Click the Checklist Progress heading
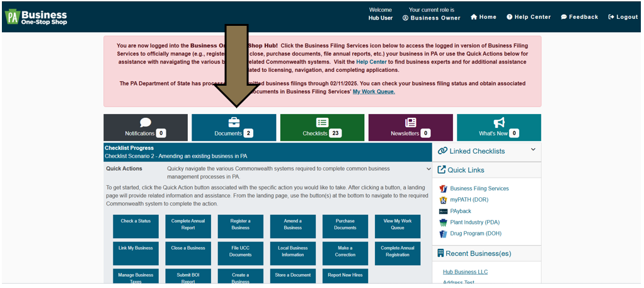 tap(129, 148)
